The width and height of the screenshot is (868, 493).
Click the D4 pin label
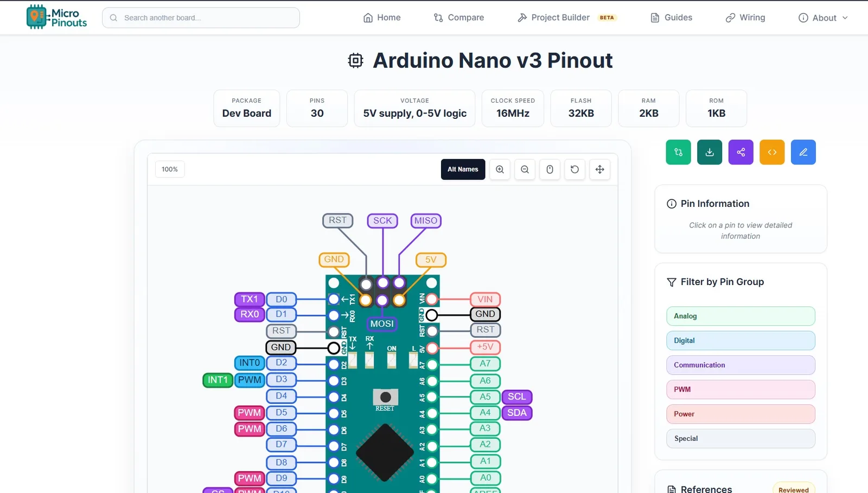tap(282, 396)
